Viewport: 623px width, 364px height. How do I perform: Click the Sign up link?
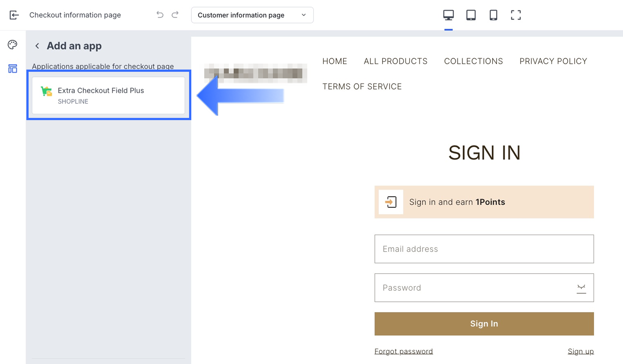point(580,351)
